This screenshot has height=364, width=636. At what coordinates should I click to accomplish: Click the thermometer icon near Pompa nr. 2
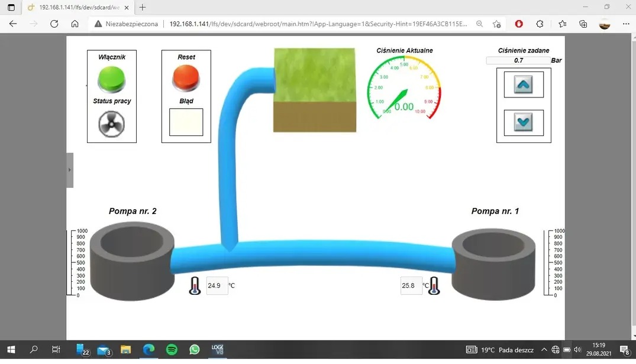(195, 286)
